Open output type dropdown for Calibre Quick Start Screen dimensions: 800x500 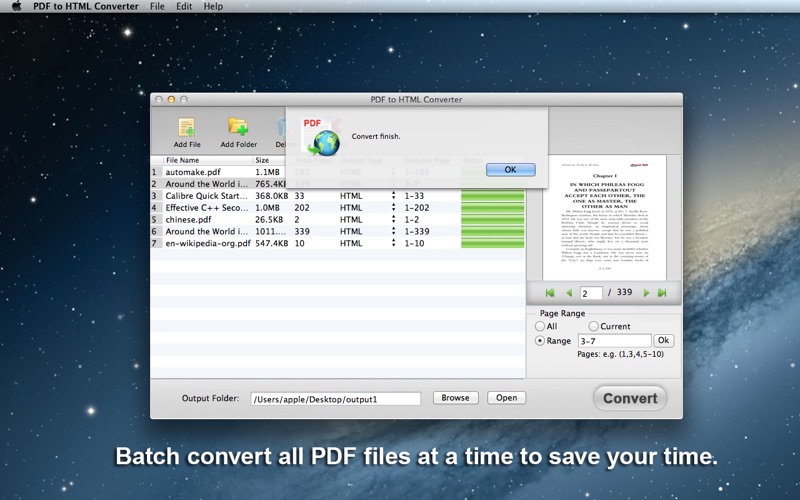[393, 195]
